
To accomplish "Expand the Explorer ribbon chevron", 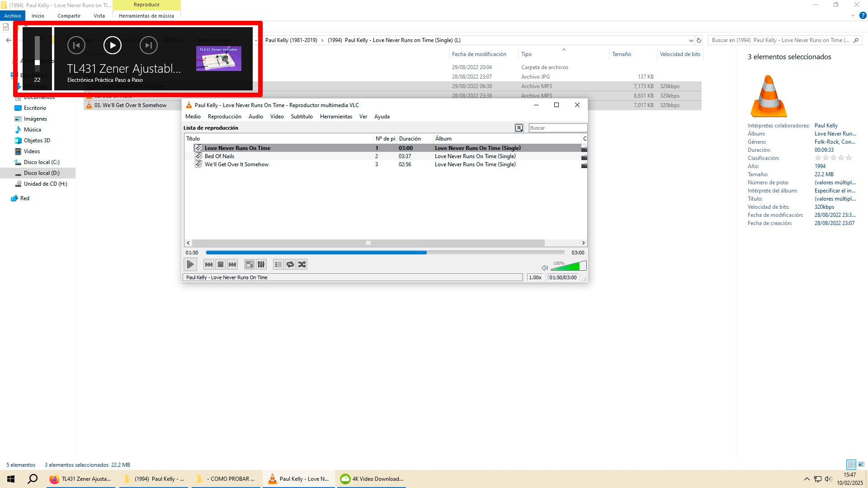I will [x=853, y=15].
